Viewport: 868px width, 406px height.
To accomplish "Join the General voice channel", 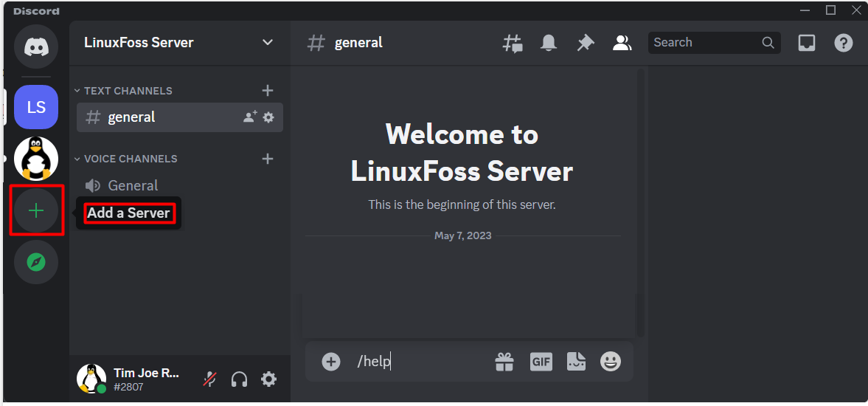I will click(x=180, y=185).
